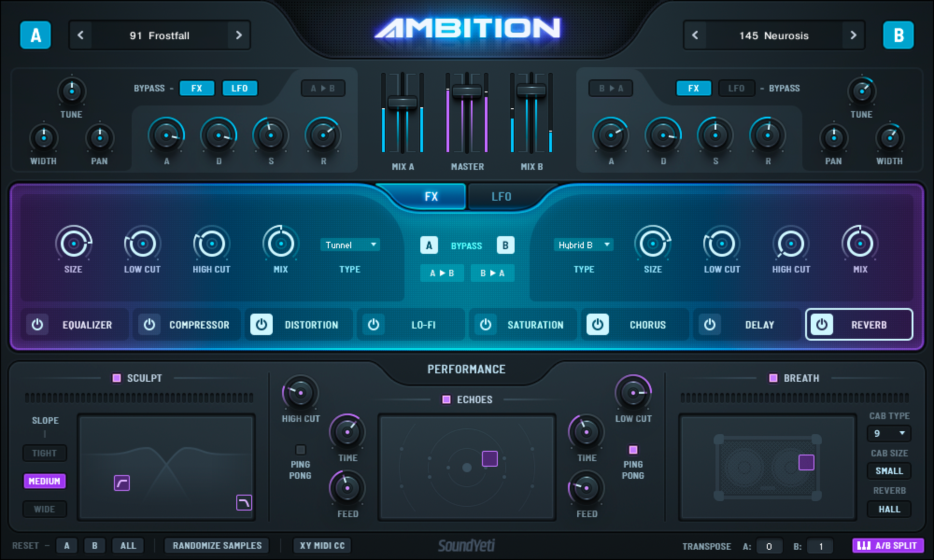The height and width of the screenshot is (560, 934).
Task: Select the Wide slope button
Action: pos(44,509)
